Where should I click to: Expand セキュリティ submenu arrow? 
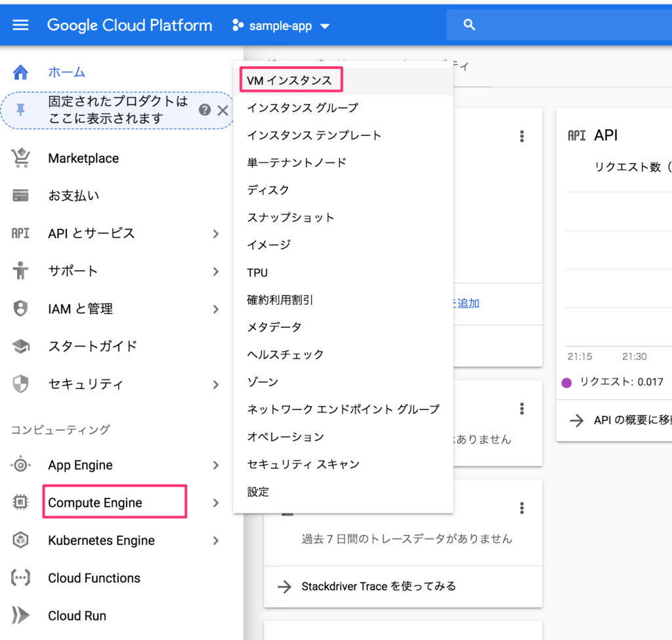coord(216,384)
